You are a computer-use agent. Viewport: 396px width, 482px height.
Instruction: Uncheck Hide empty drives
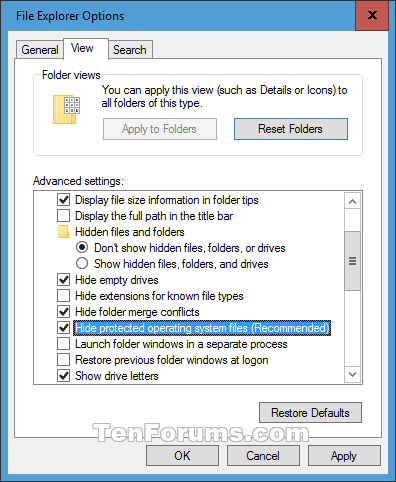pos(63,280)
